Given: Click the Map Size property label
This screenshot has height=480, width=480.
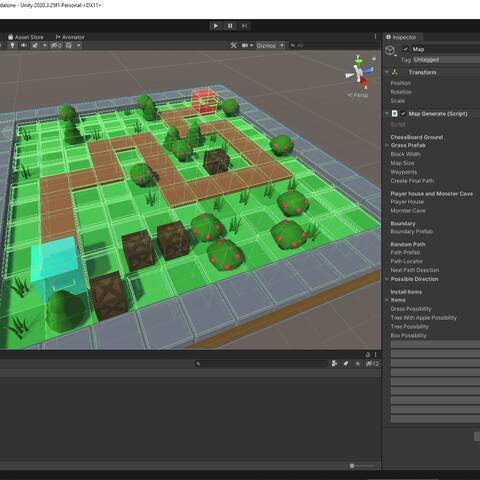Looking at the screenshot, I should 402,163.
